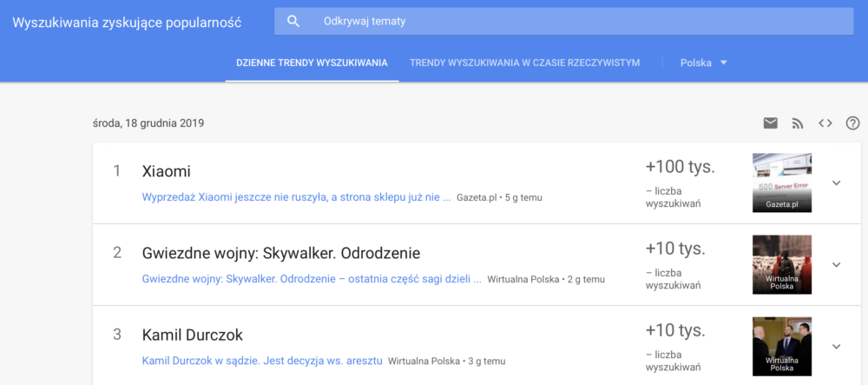Open the help question mark icon
This screenshot has width=868, height=385.
coord(852,123)
